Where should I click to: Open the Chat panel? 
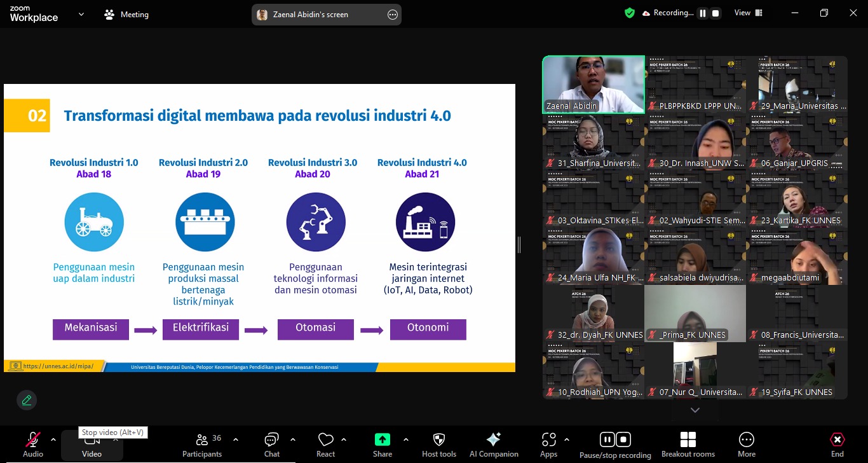click(272, 444)
